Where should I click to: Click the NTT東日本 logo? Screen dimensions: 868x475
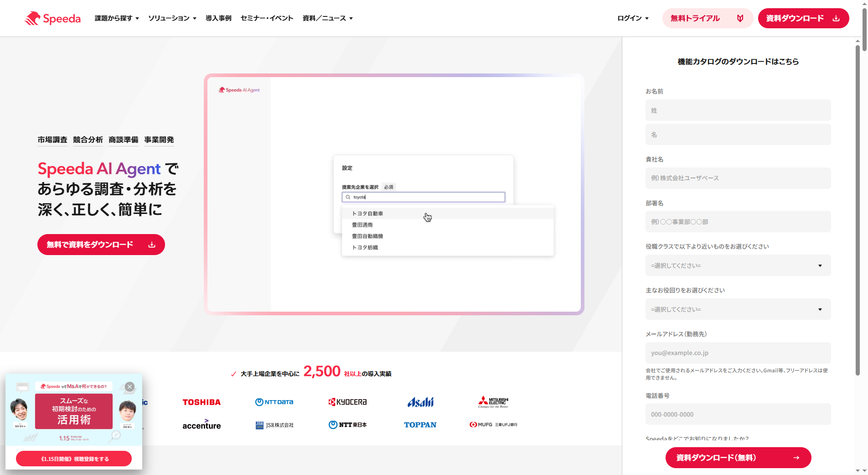tap(347, 425)
